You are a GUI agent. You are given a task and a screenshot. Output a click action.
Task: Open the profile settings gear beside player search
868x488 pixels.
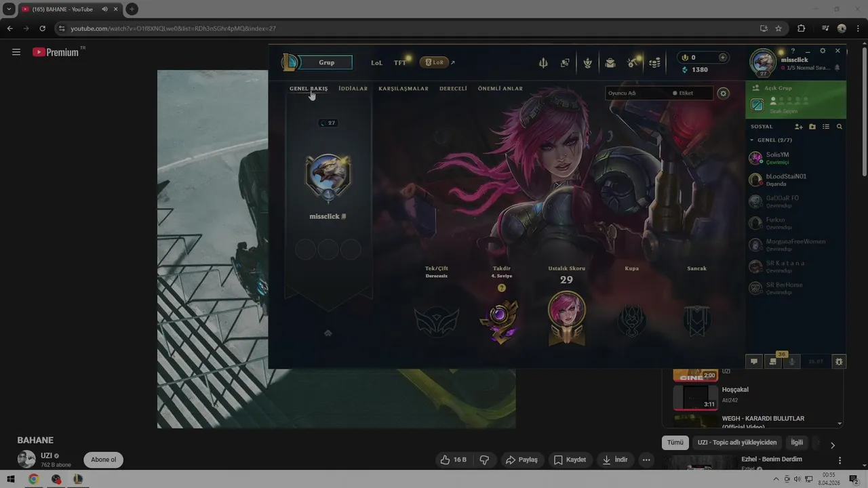click(724, 93)
